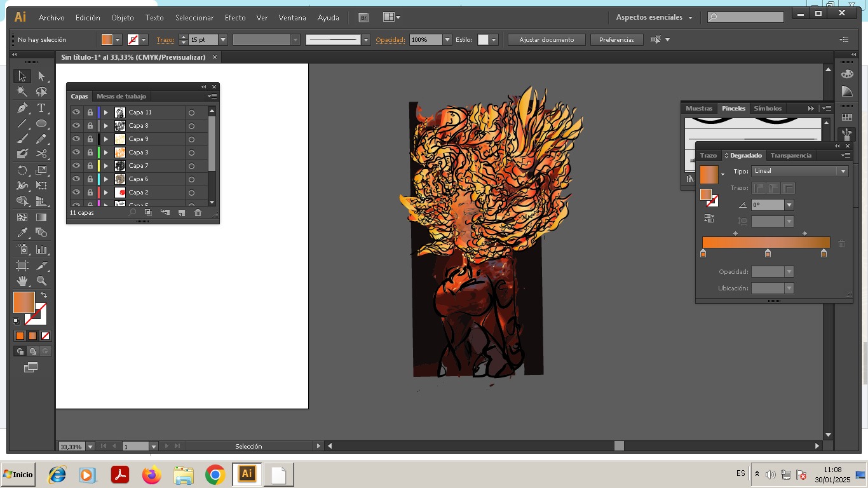
Task: Open the Archivo menu
Action: coord(51,18)
